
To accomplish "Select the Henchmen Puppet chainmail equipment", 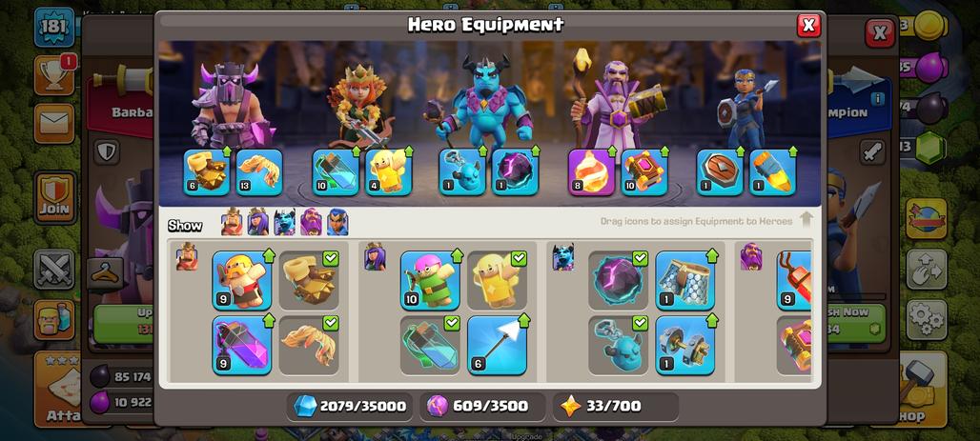I will (x=685, y=280).
